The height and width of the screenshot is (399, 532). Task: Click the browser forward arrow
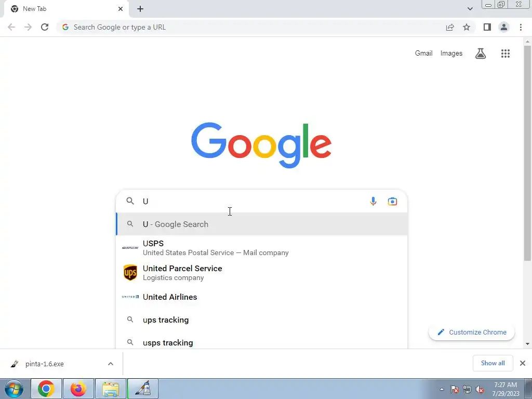click(28, 27)
